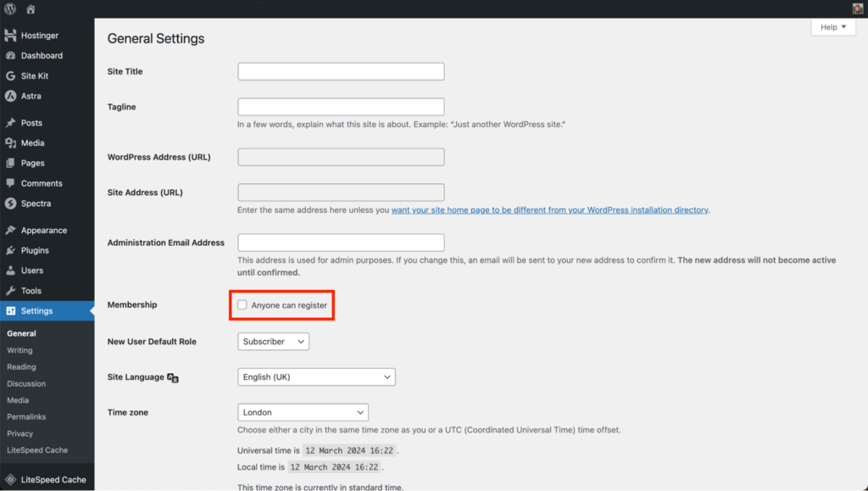Enable the Anyone can register checkbox
This screenshot has width=868, height=491.
(242, 305)
